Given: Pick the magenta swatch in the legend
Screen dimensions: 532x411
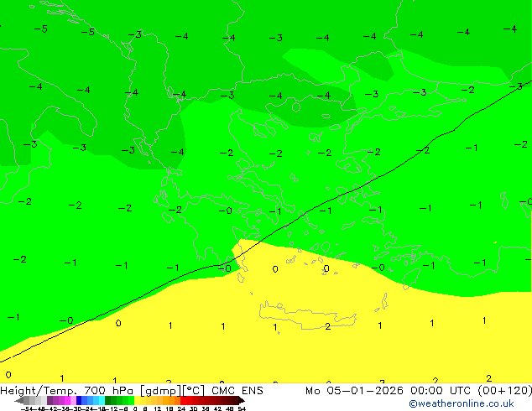Looking at the screenshot, I should point(67,400).
